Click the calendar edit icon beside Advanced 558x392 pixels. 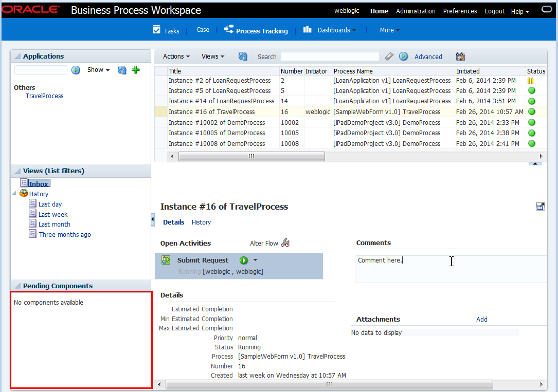tap(460, 57)
